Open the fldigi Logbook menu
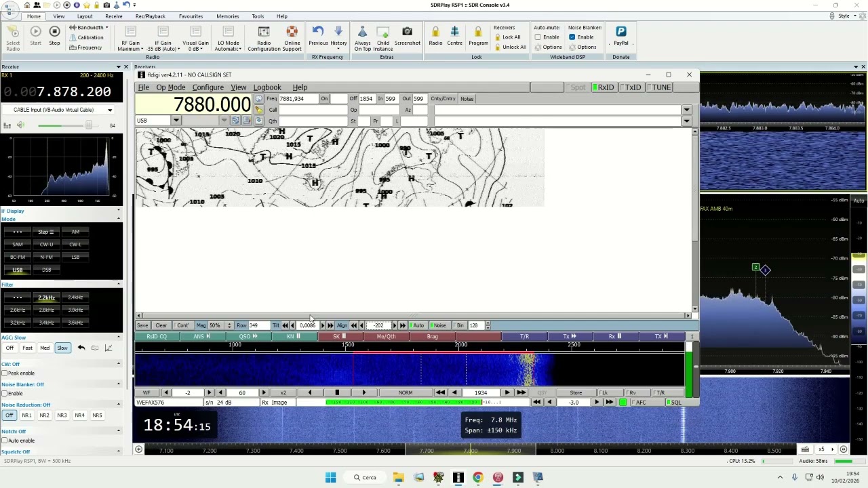 coord(267,87)
